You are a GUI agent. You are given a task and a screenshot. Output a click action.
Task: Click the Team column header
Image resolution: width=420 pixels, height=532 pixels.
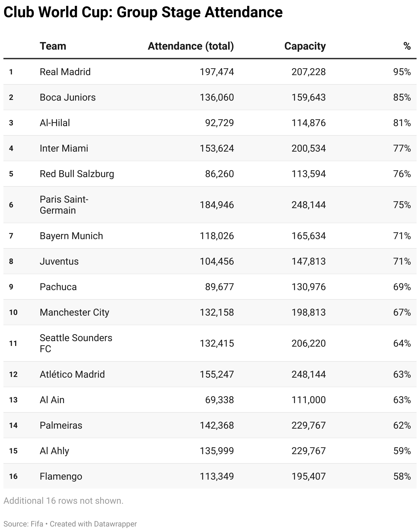click(x=53, y=46)
